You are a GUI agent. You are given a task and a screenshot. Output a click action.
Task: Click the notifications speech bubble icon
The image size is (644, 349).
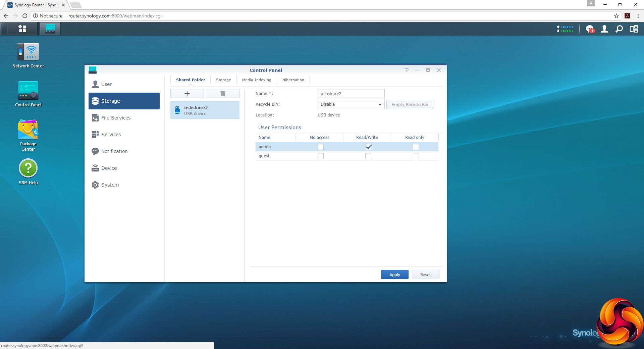590,29
